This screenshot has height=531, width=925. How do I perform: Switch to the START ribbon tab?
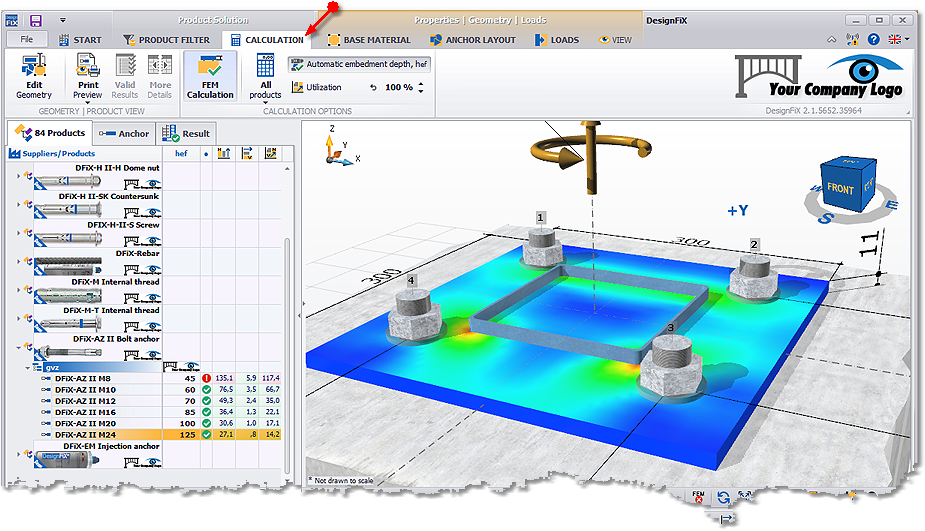click(x=80, y=40)
